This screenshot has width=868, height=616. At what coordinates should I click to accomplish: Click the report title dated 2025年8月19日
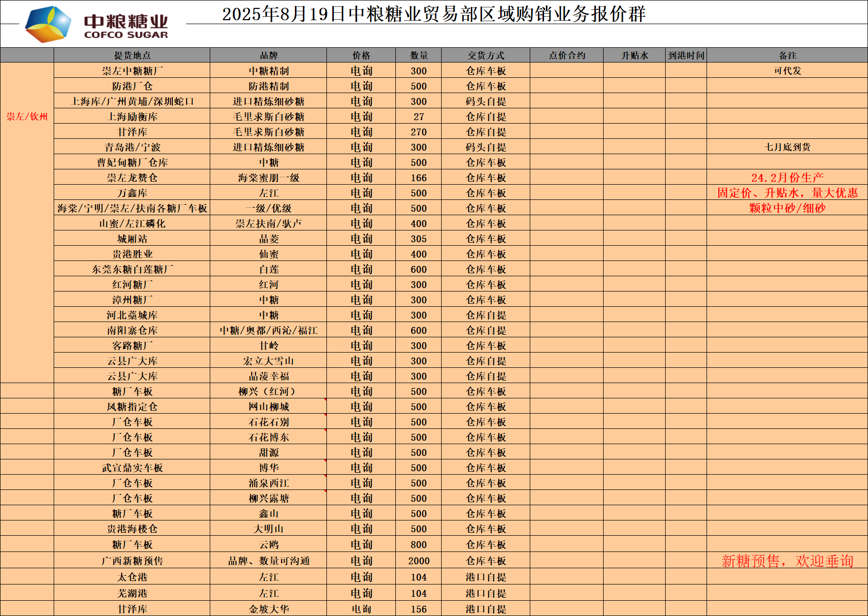point(433,14)
